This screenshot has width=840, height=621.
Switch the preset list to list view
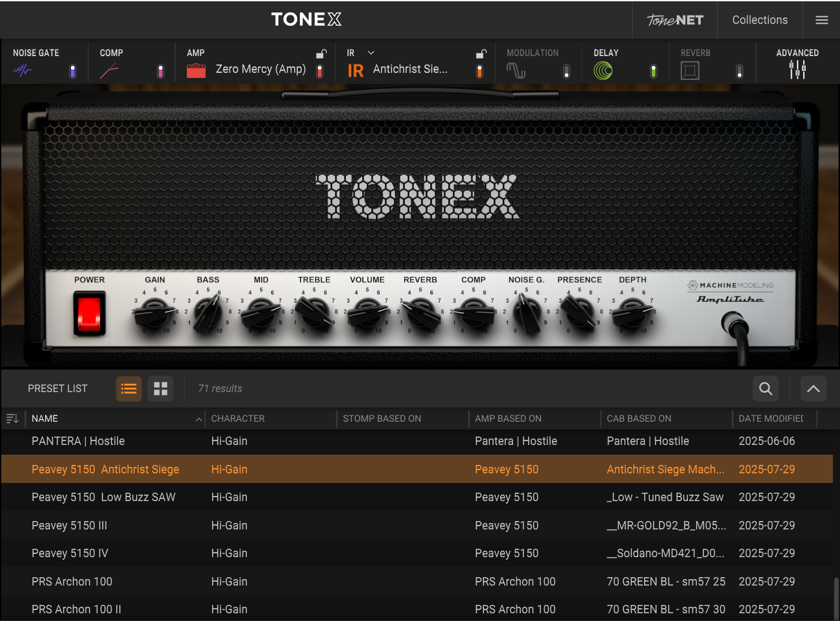click(129, 389)
